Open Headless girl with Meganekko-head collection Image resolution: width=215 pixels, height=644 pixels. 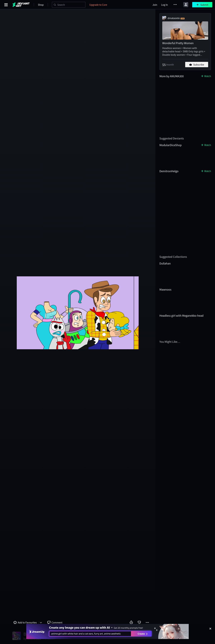click(182, 316)
